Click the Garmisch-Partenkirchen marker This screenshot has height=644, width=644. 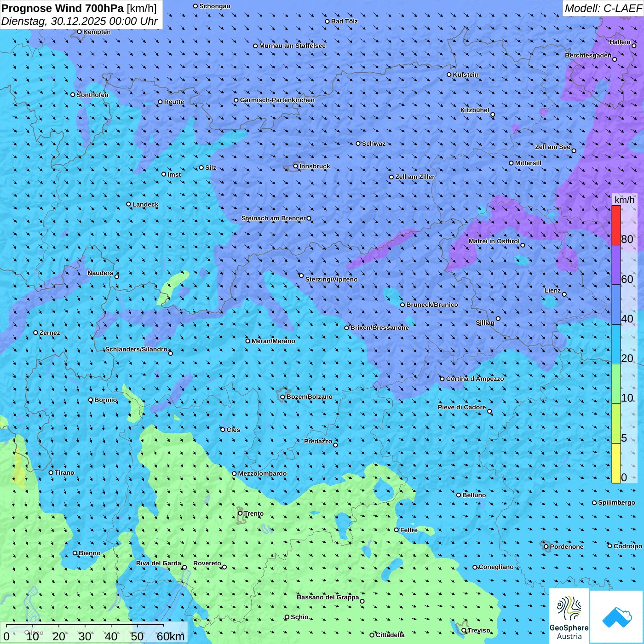[236, 100]
